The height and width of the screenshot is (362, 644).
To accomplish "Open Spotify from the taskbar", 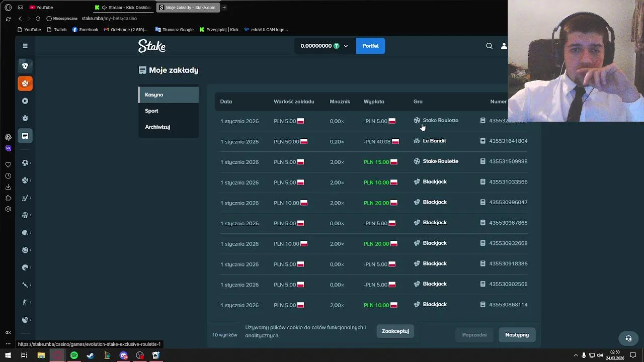I will pyautogui.click(x=74, y=355).
